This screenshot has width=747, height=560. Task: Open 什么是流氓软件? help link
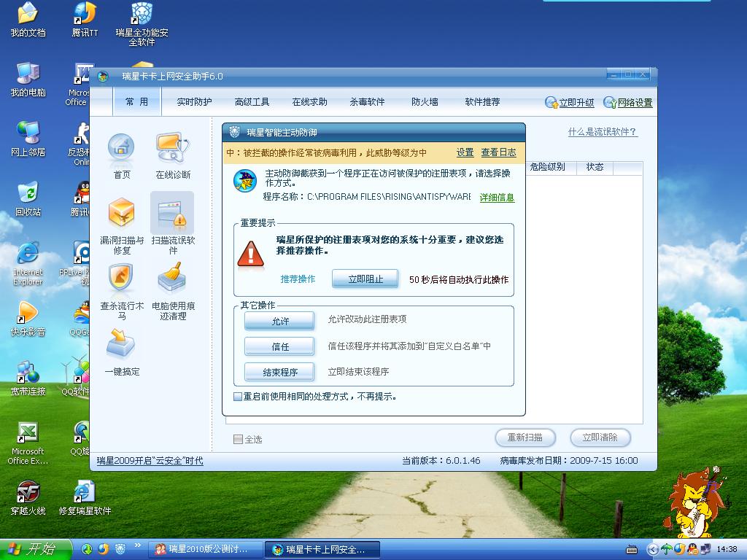point(603,132)
